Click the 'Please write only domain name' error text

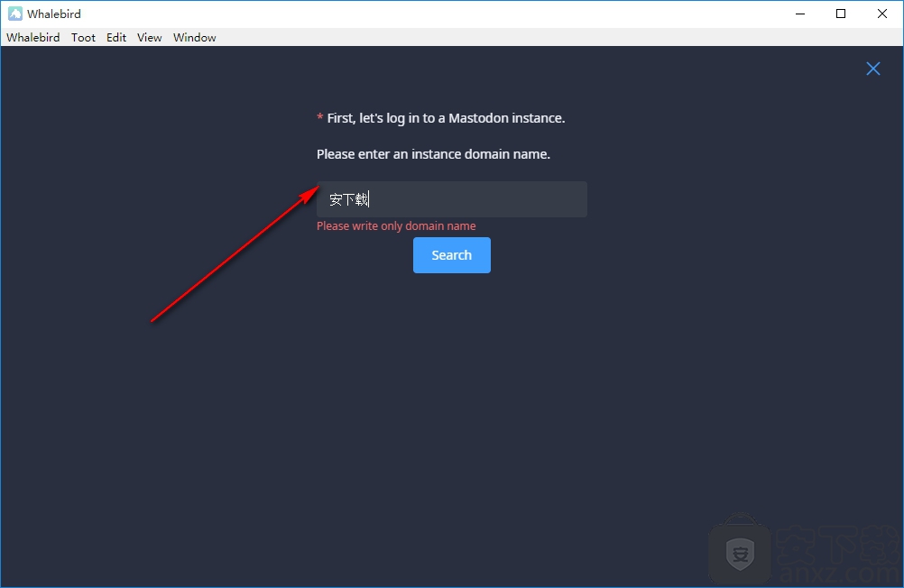click(x=396, y=226)
